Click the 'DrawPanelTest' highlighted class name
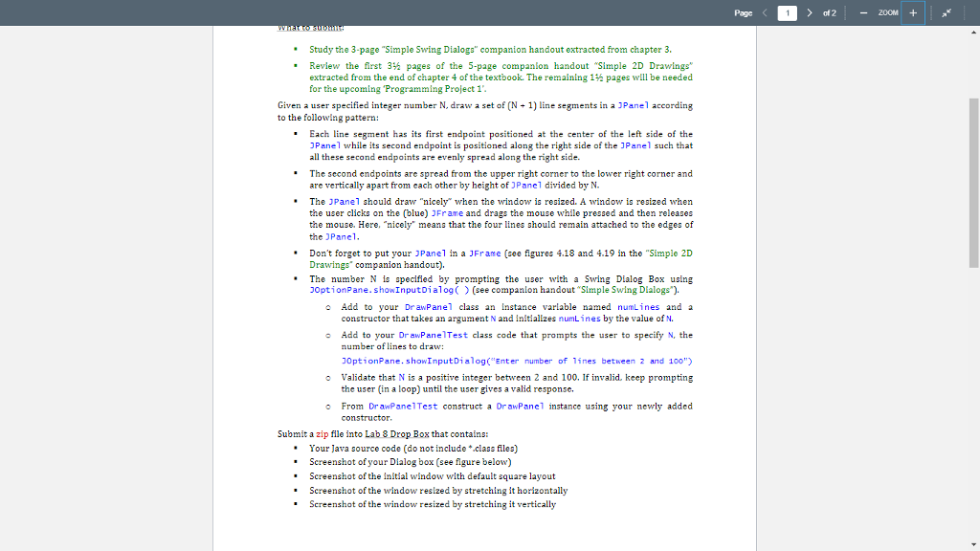 coord(434,335)
